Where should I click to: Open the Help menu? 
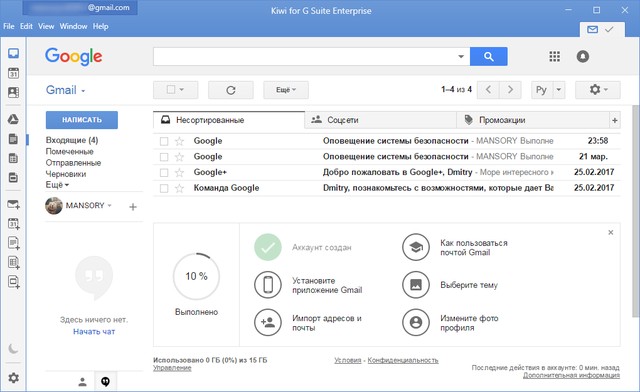[100, 26]
